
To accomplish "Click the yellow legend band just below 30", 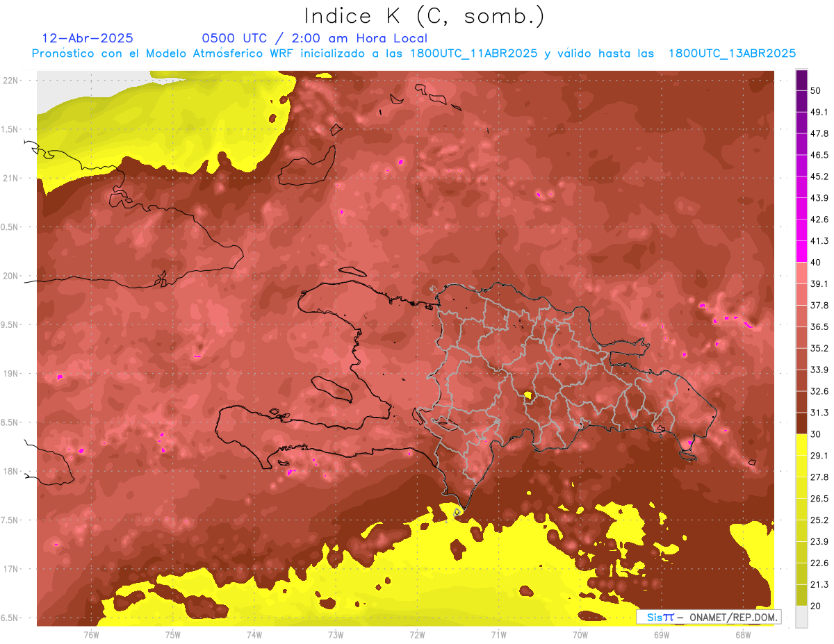I will click(801, 445).
